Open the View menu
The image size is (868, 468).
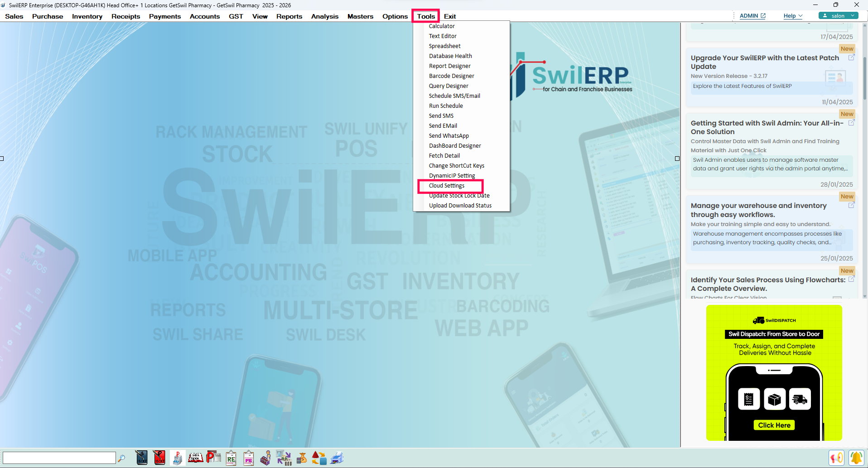[x=260, y=16]
